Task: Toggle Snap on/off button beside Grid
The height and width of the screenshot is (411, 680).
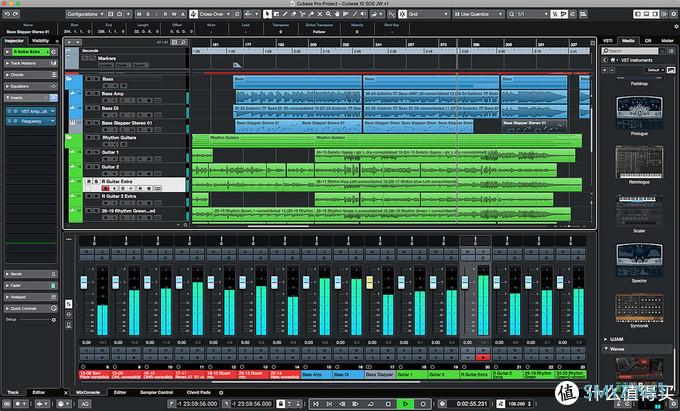Action: coord(403,14)
